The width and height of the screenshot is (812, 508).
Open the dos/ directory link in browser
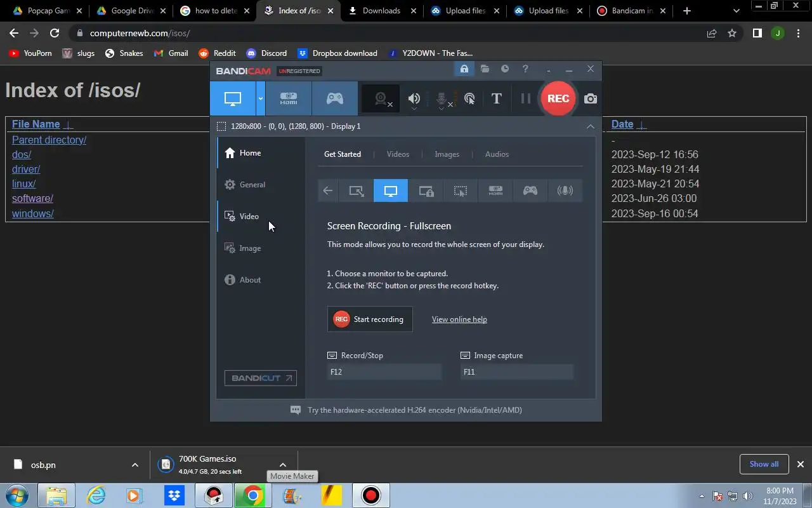coord(22,154)
